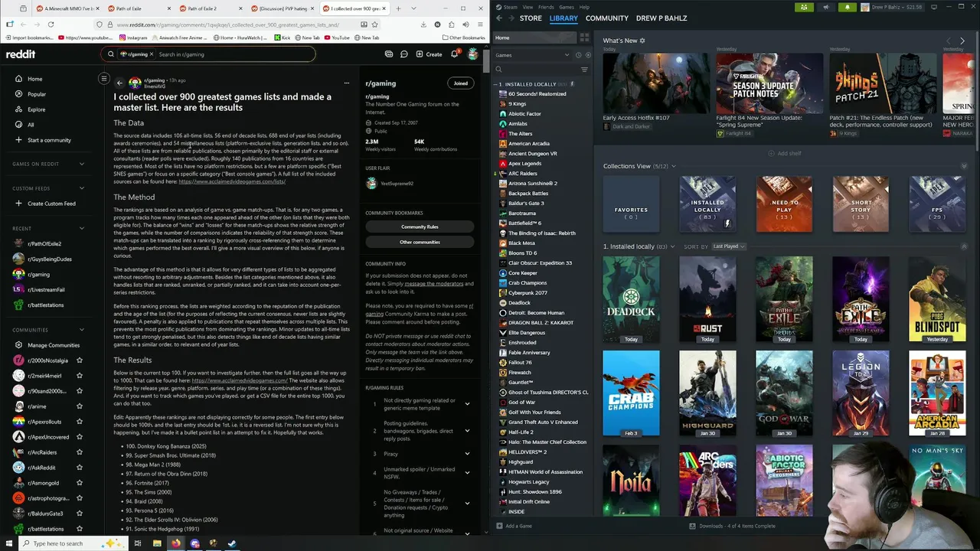The width and height of the screenshot is (980, 551).
Task: Collapse Reddit left sidebar hamburger button
Action: pyautogui.click(x=104, y=79)
